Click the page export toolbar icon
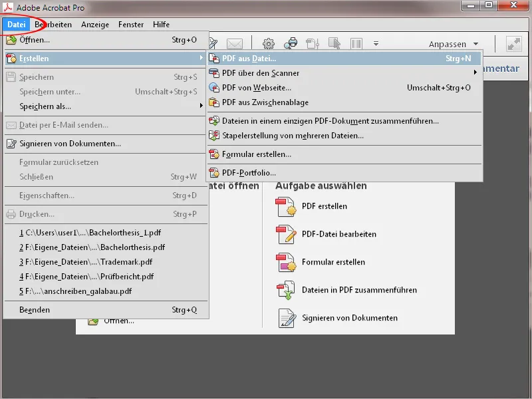Screen dimensions: 532x399 [x=313, y=43]
